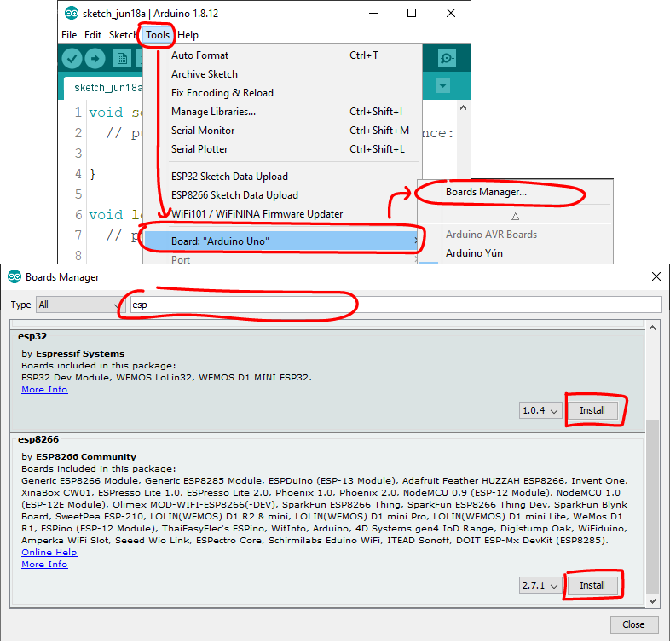The height and width of the screenshot is (644, 670).
Task: Open Manage Libraries... entry
Action: coord(282,112)
